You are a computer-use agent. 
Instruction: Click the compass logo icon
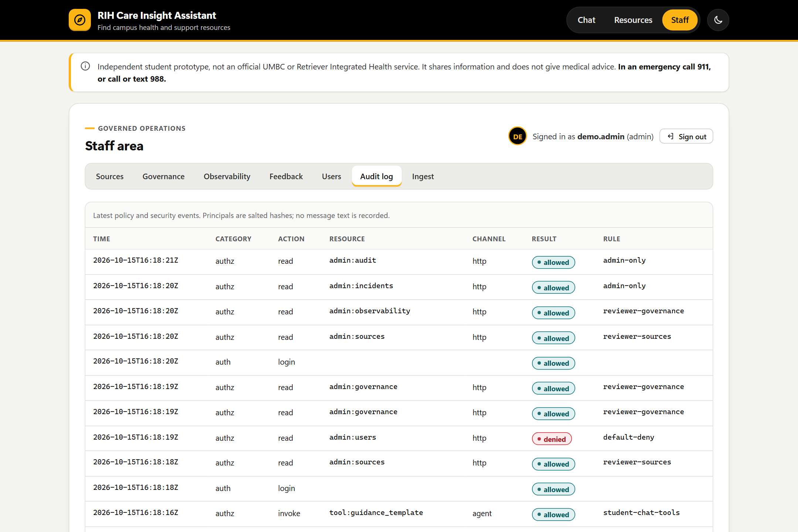[80, 20]
